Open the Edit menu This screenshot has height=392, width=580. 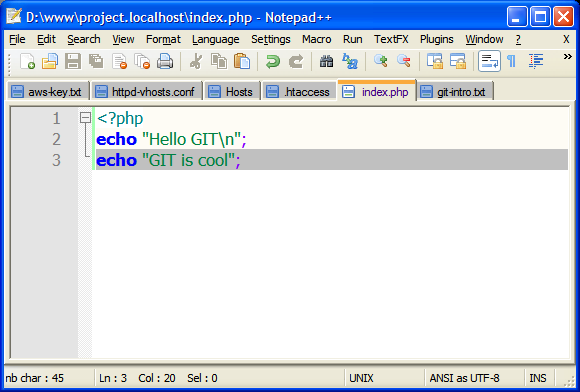click(x=46, y=39)
